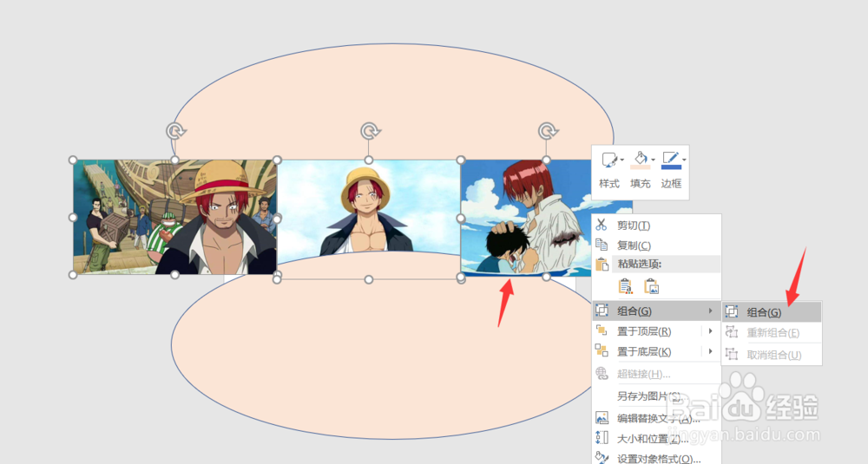Image resolution: width=868 pixels, height=464 pixels.
Task: Click the regroup icon beside 重新组合(E)
Action: (x=732, y=332)
